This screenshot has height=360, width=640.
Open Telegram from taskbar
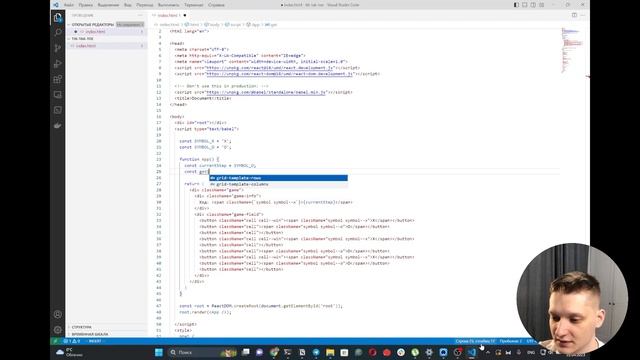click(x=316, y=352)
